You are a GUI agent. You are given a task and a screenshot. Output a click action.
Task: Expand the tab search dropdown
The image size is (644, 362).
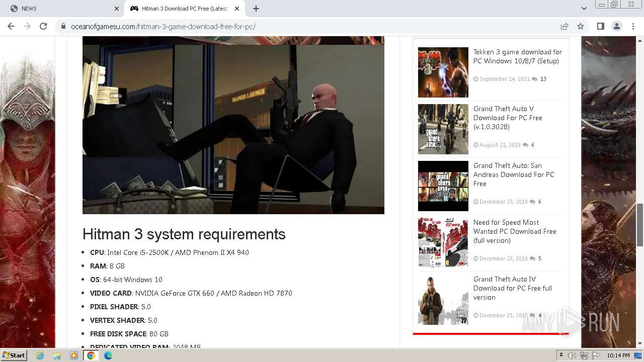[584, 9]
